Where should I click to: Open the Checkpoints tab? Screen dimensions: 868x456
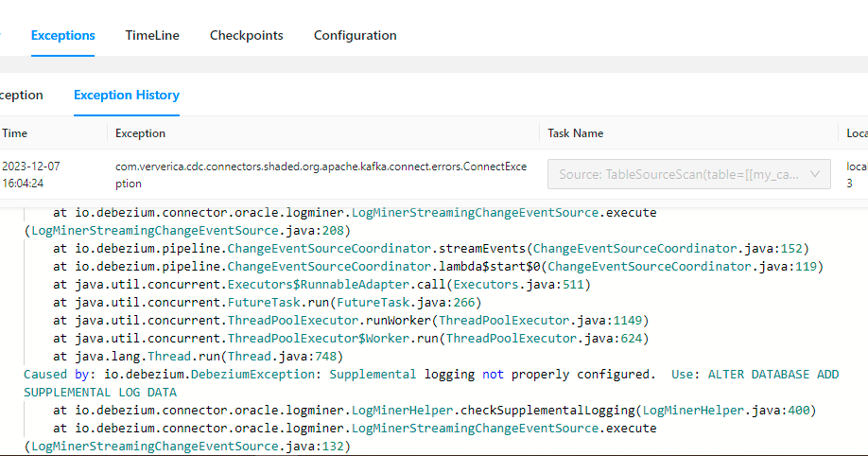click(x=247, y=35)
